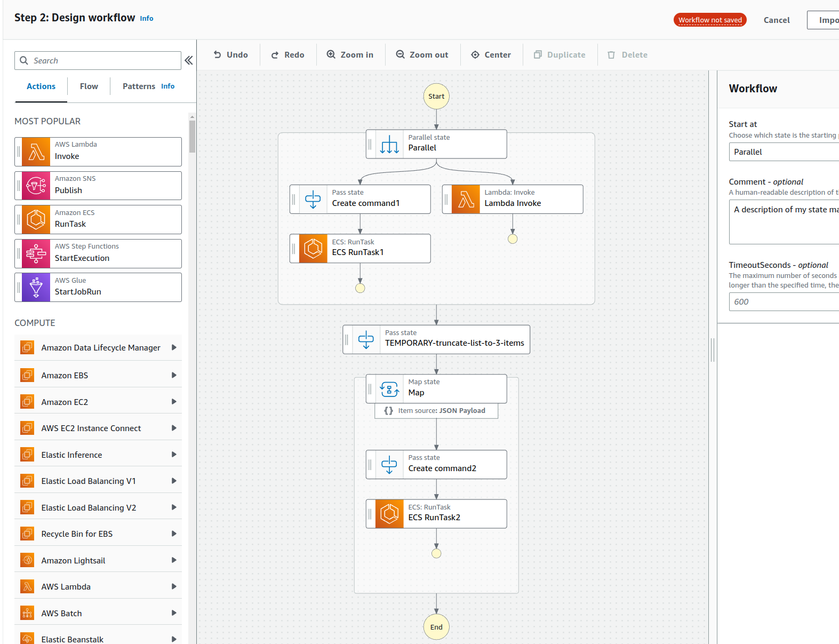The height and width of the screenshot is (644, 839).
Task: Click the ECS RunTask2 node icon
Action: tap(389, 514)
